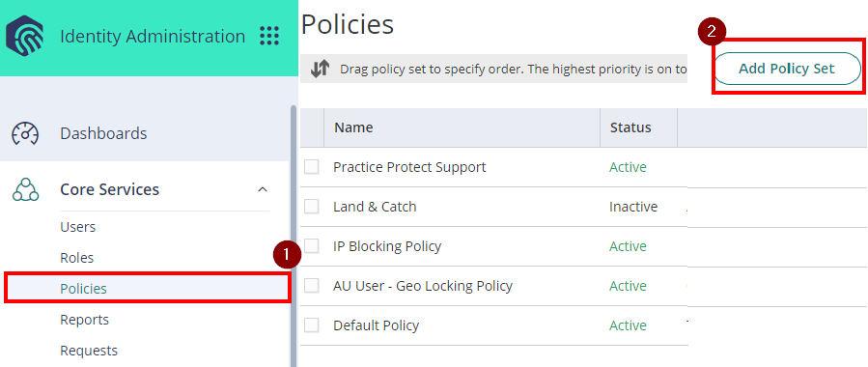
Task: Click Active status of Practice Protect Support
Action: click(628, 167)
